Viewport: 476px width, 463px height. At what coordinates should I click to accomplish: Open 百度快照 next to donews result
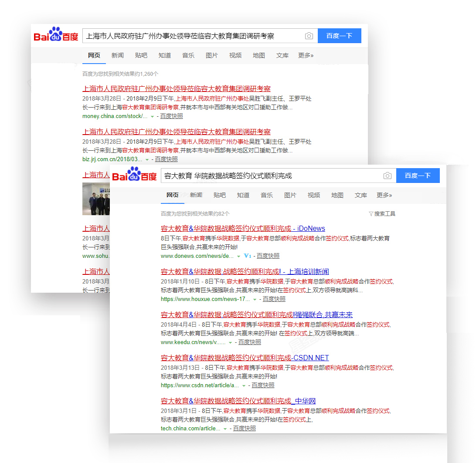(x=268, y=256)
